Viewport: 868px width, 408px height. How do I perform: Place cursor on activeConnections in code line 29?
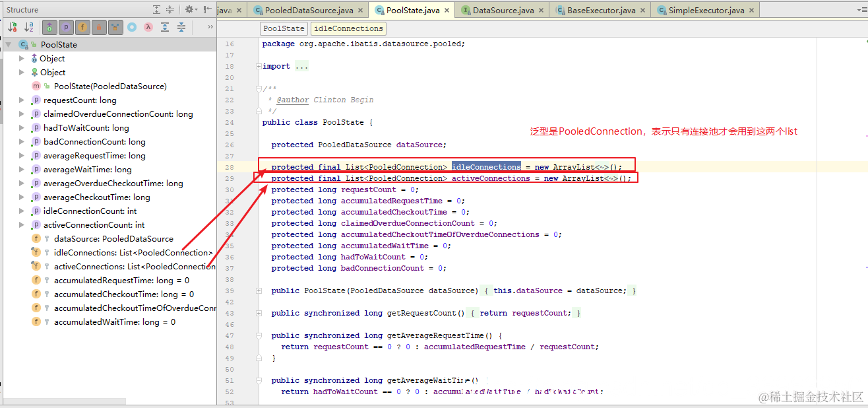pos(491,178)
